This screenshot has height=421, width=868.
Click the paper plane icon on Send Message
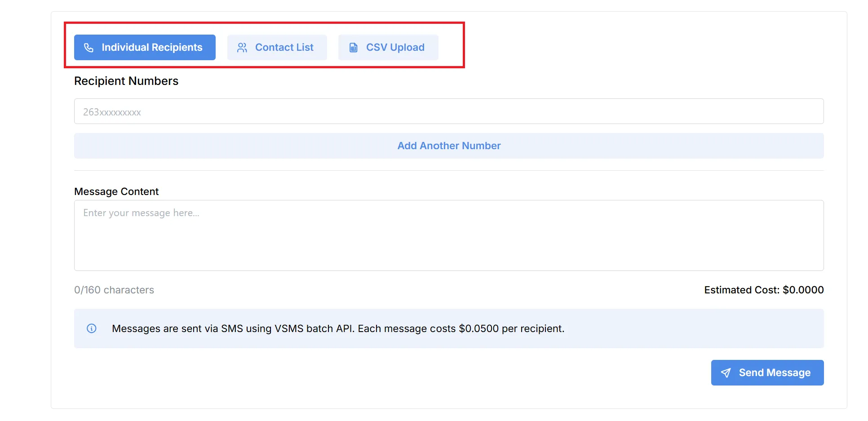click(726, 373)
